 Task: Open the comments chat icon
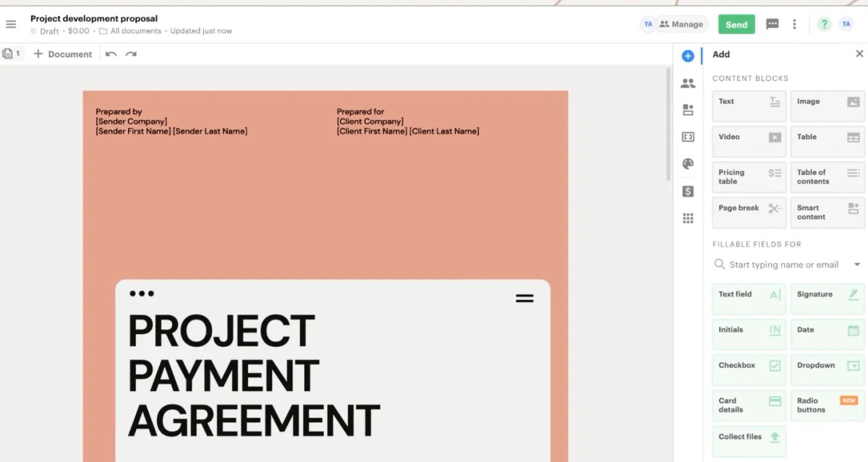click(x=773, y=24)
